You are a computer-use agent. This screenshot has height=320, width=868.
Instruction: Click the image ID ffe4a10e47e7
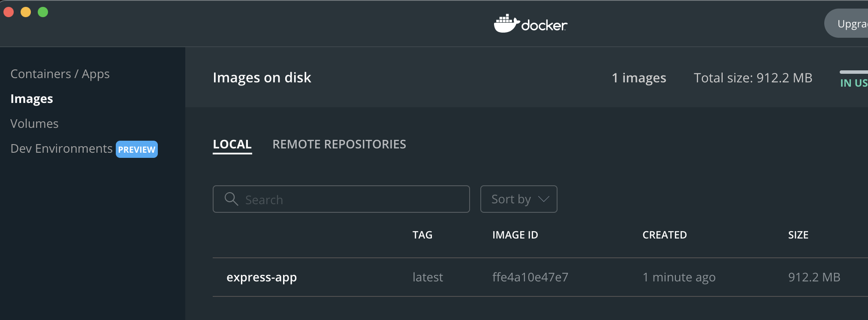pos(530,277)
